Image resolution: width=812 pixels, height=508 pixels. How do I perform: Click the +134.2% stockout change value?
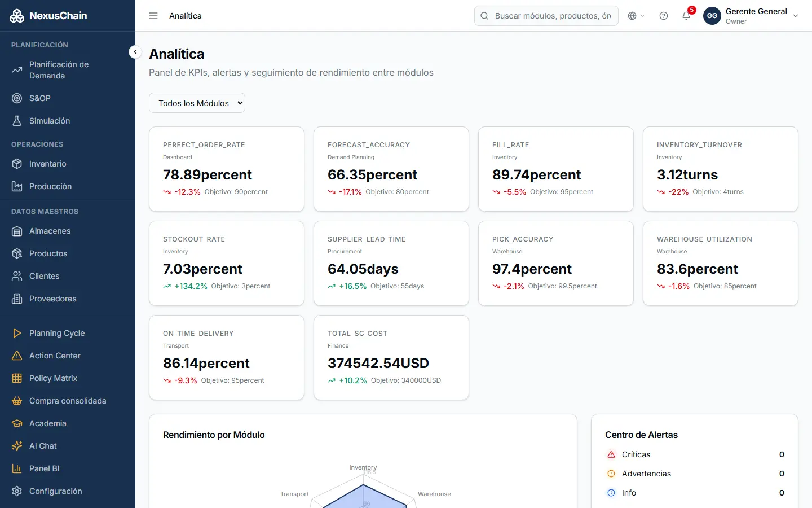coord(191,286)
